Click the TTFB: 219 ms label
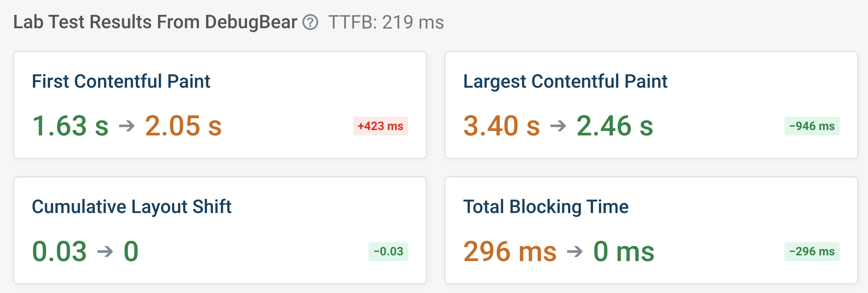This screenshot has width=868, height=293. tap(386, 23)
